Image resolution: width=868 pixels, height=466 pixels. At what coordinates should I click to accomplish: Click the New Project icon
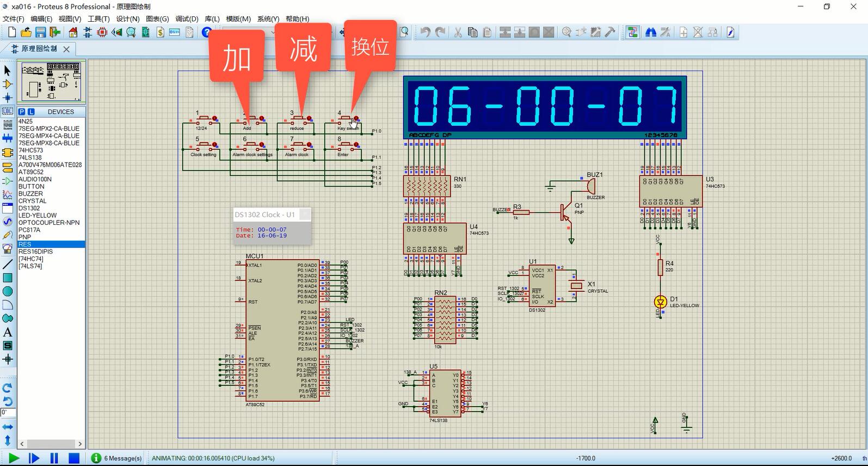point(11,33)
